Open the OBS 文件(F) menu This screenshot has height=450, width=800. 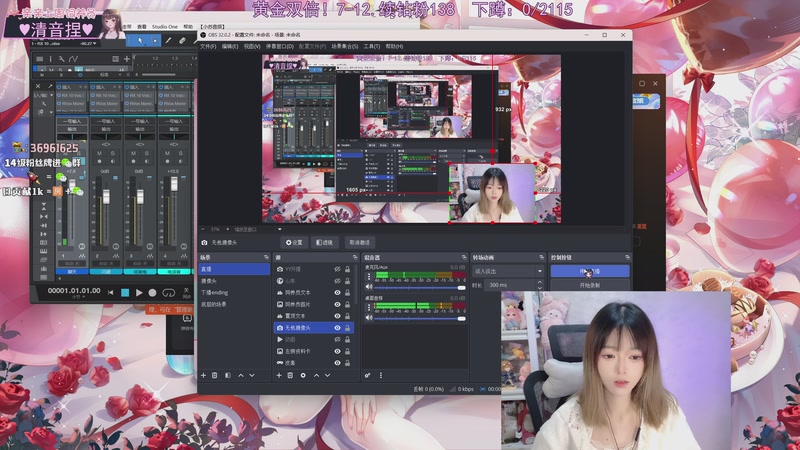tap(208, 46)
